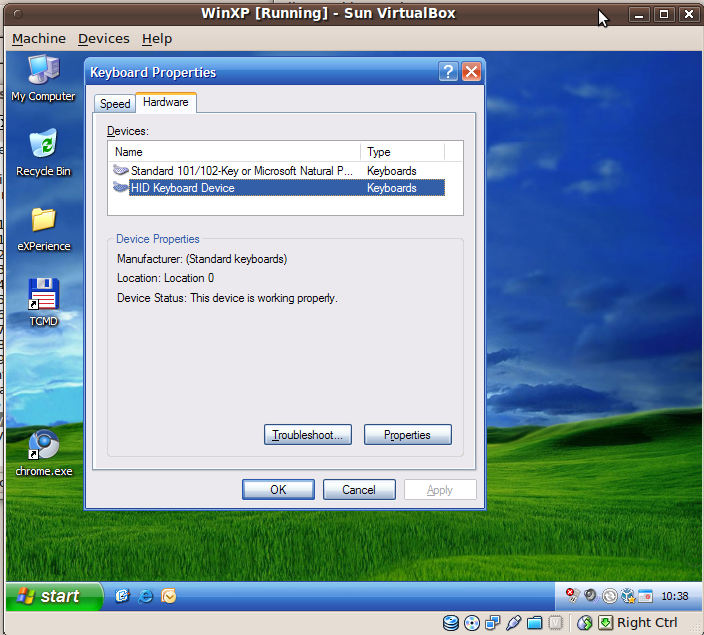This screenshot has width=704, height=635.
Task: Sort devices by Type column header
Action: click(x=402, y=152)
